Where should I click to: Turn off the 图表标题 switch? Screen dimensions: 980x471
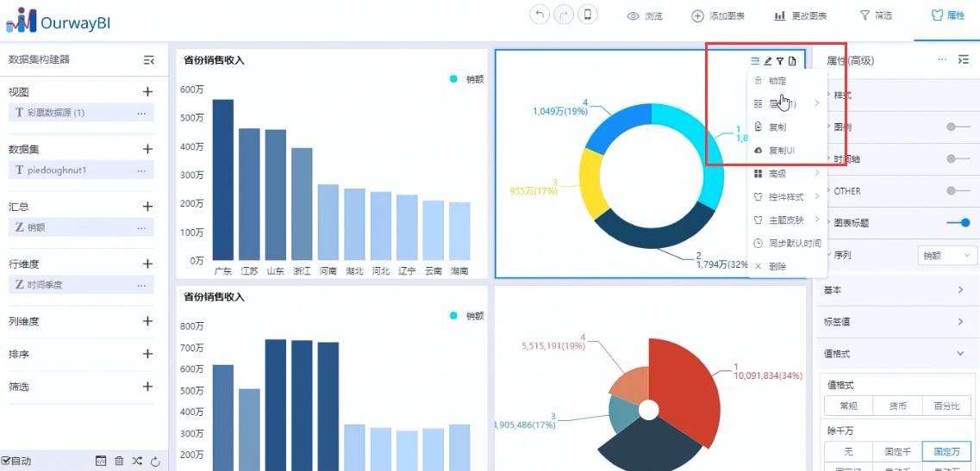pos(958,222)
